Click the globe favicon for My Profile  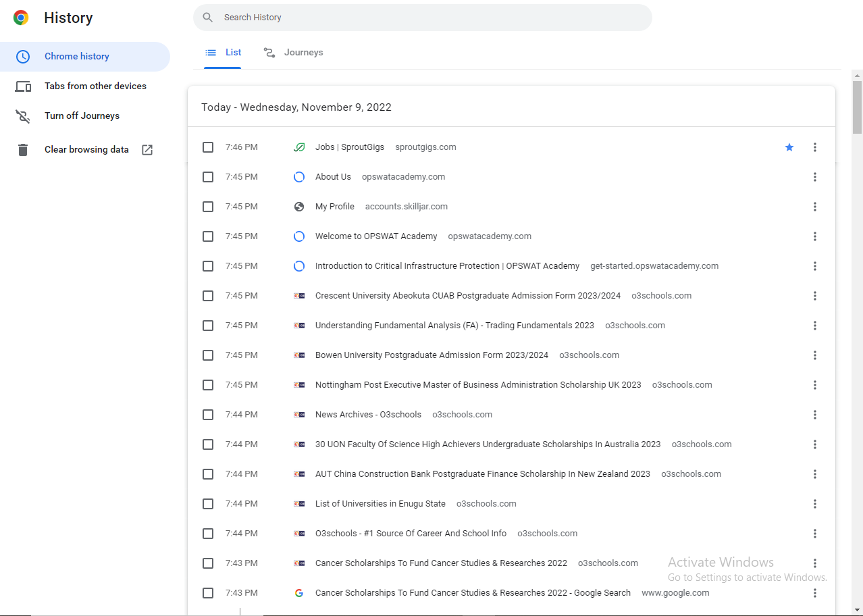click(299, 207)
